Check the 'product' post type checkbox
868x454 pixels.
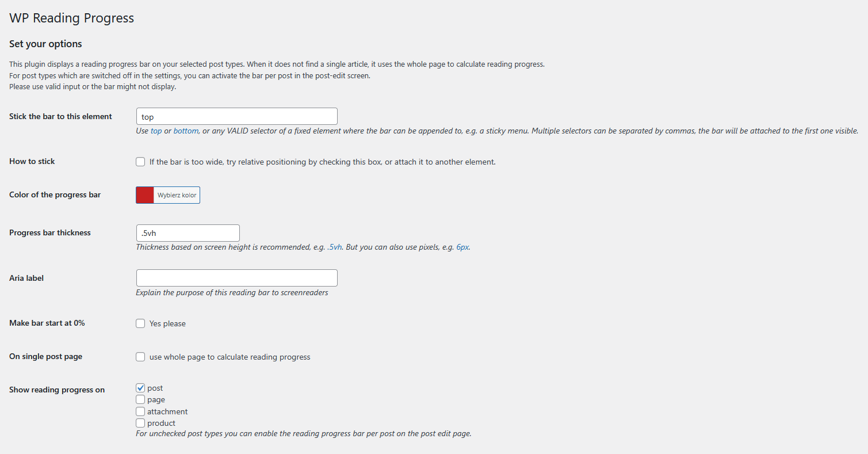140,423
